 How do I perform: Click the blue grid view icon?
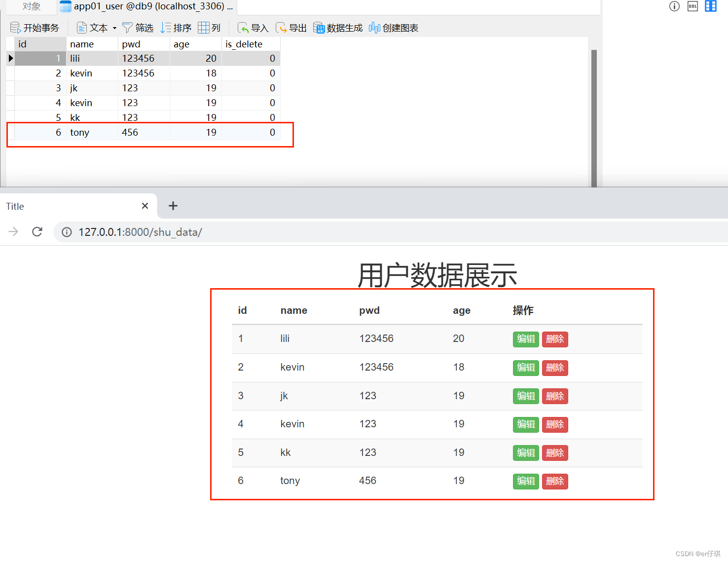click(711, 6)
